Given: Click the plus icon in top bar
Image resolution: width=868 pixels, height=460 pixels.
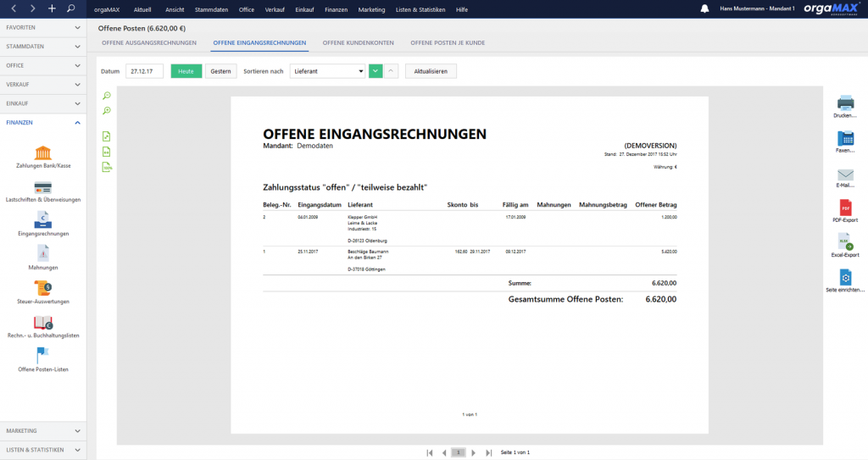Looking at the screenshot, I should pyautogui.click(x=52, y=8).
